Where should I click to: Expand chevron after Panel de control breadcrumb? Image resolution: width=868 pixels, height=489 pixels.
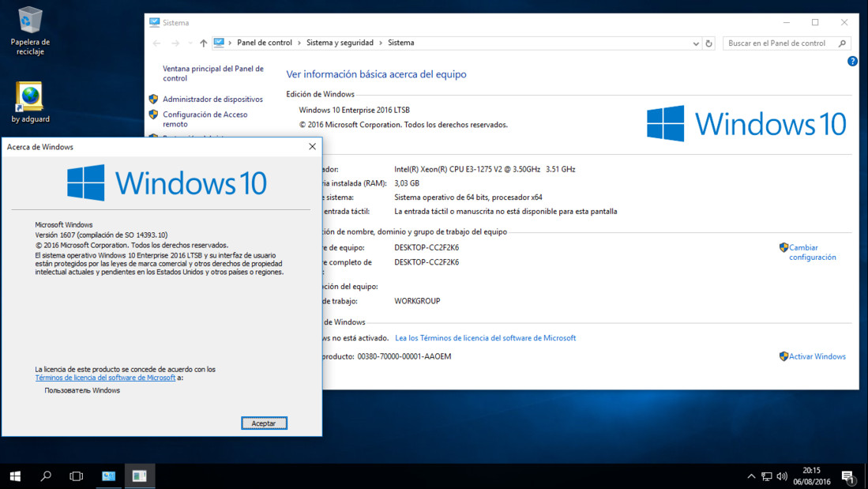tap(299, 43)
